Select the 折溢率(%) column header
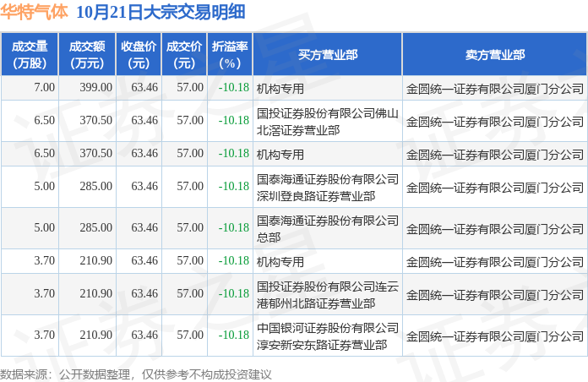Viewport: 588px width, 382px height. pos(230,54)
